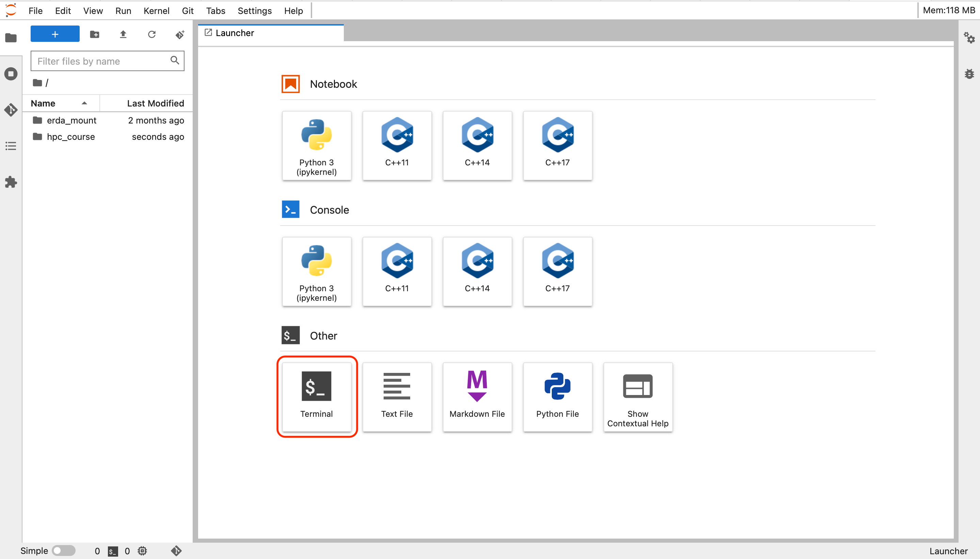Open Git sidebar panel
Screen dimensions: 980x559
tap(11, 110)
